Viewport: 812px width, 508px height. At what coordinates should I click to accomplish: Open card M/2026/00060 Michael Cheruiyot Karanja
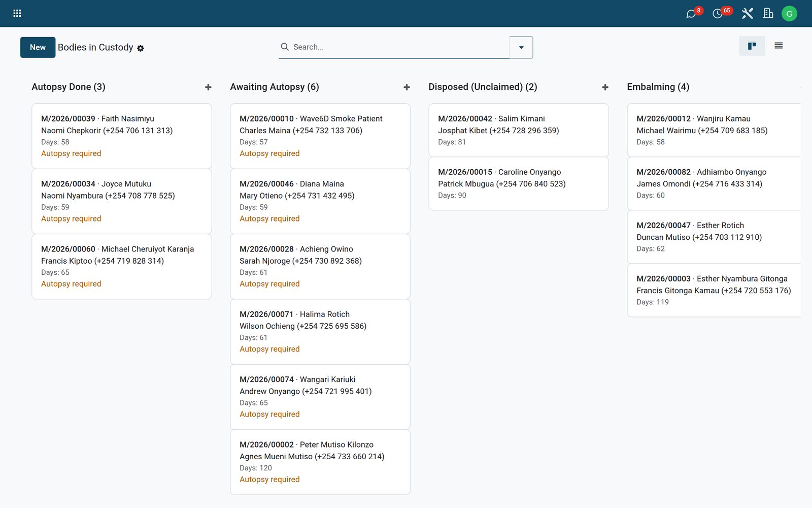pyautogui.click(x=122, y=267)
